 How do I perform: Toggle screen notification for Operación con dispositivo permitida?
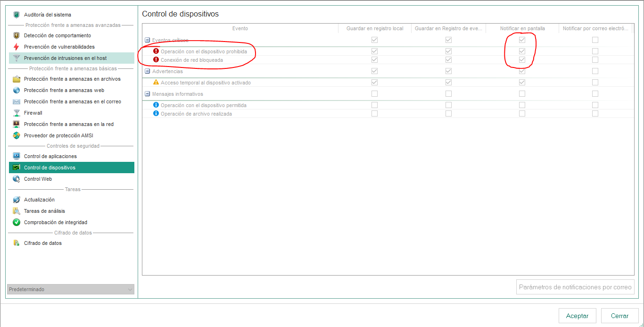coord(522,105)
